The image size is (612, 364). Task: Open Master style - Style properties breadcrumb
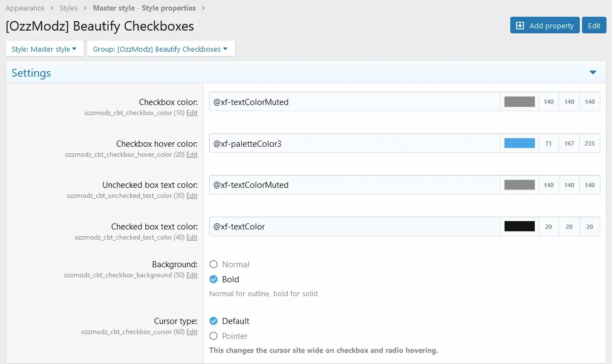coord(144,8)
